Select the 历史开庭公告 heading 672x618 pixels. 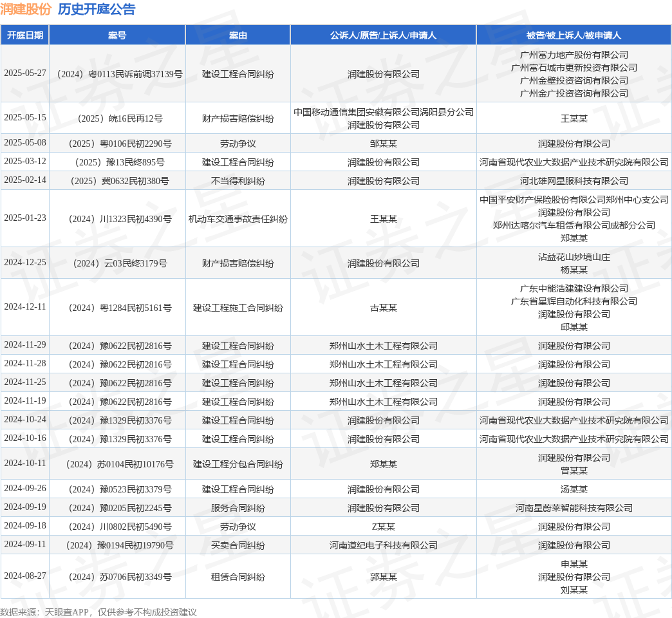(x=97, y=9)
